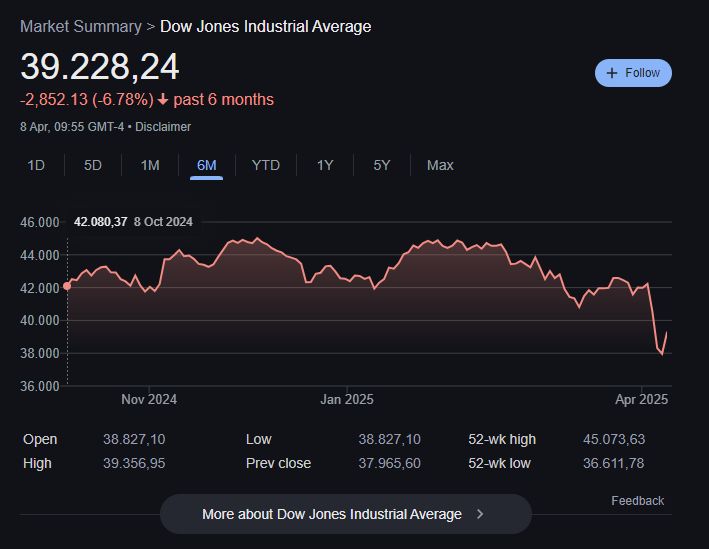Click the red down-arrow change indicator
The image size is (709, 549).
pos(163,100)
